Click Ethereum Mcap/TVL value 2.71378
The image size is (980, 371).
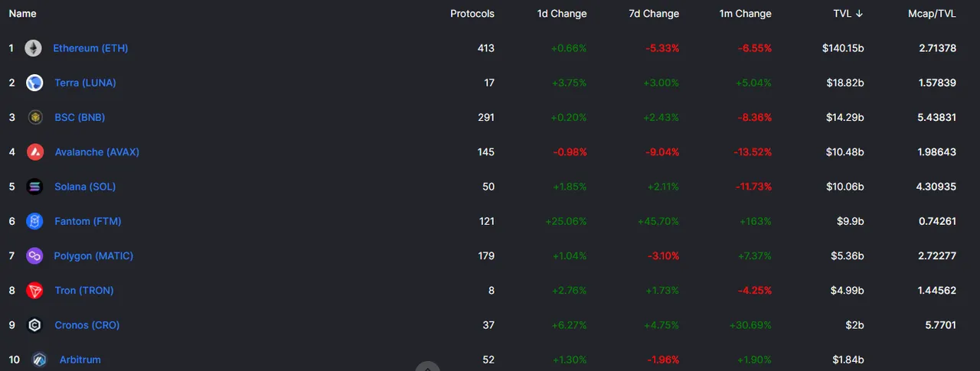(x=938, y=48)
